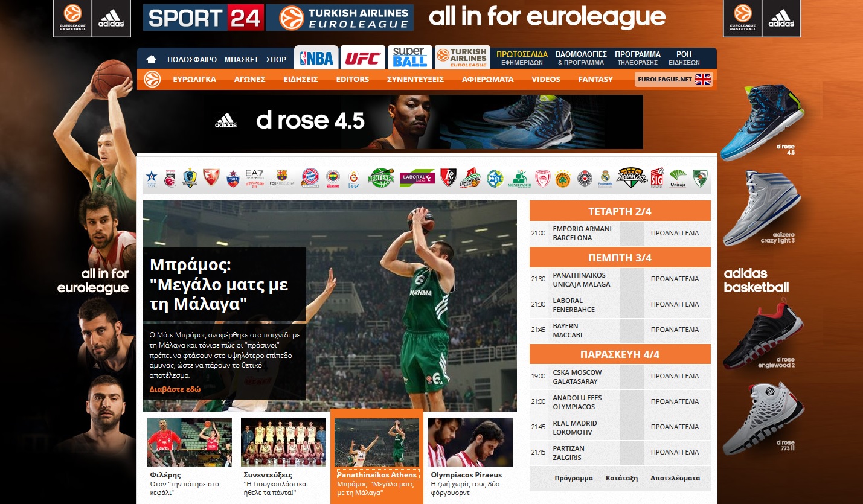Select ΑΓΩΝΕΣ in the orange menu
Viewport: 863px width, 504px height.
point(250,79)
